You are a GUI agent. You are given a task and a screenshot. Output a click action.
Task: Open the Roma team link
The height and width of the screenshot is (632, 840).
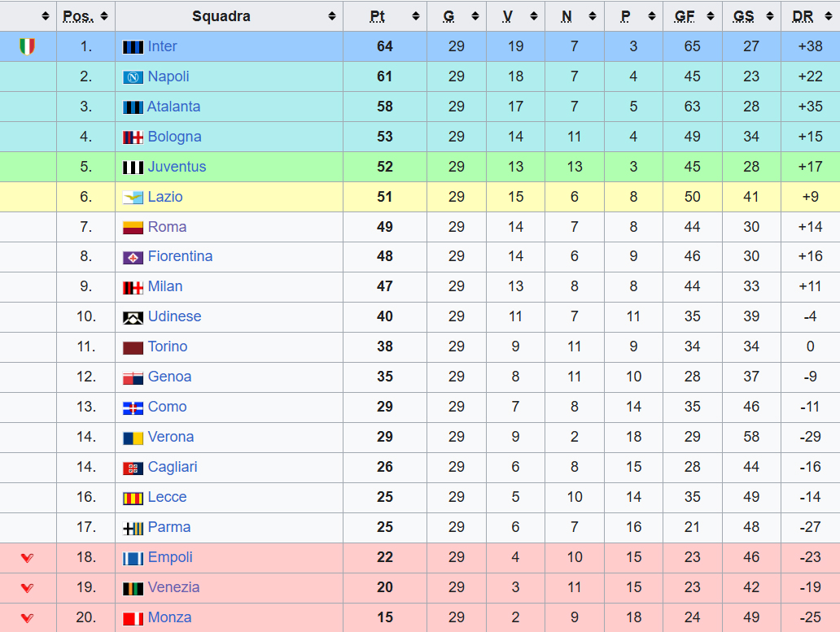point(167,227)
